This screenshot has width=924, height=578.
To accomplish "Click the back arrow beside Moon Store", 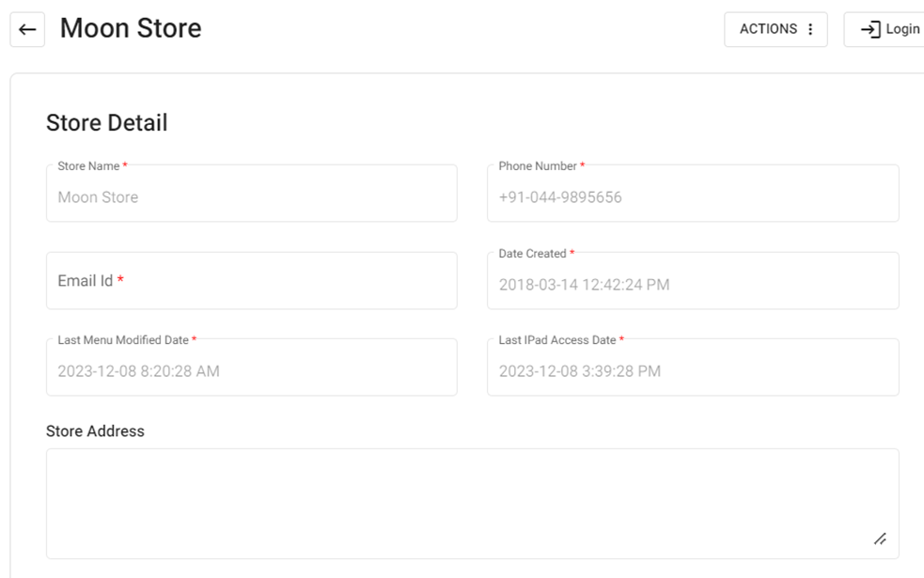I will tap(27, 29).
